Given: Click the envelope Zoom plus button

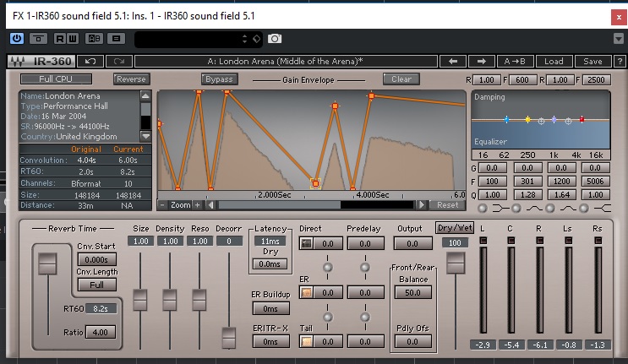Looking at the screenshot, I should click(197, 205).
